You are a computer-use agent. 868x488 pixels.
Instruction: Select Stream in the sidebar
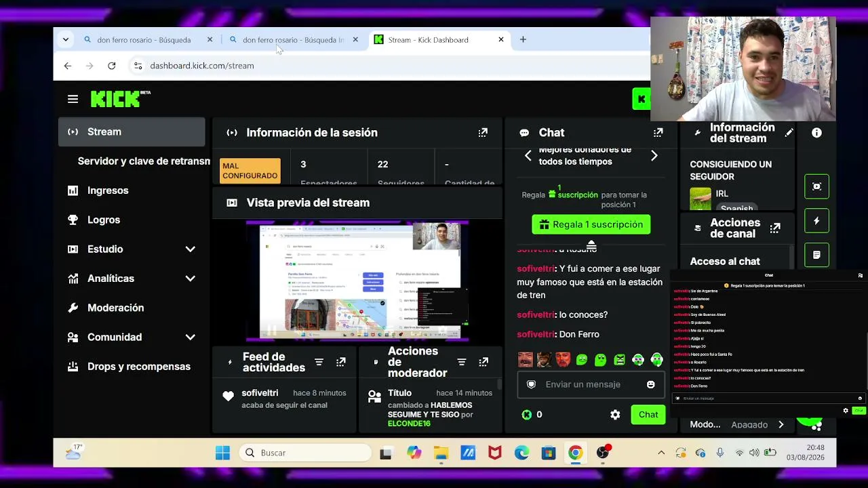[x=132, y=132]
